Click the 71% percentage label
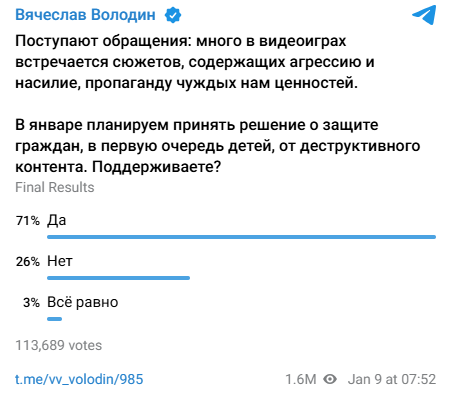Viewport: 451px width, 397px height. (28, 221)
